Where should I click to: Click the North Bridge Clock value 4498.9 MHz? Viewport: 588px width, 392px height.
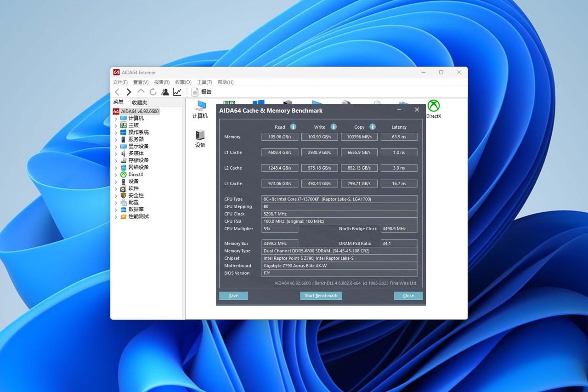point(399,228)
